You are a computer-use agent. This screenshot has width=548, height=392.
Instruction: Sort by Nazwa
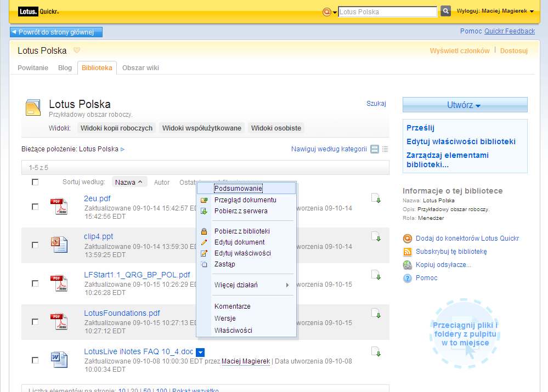129,183
